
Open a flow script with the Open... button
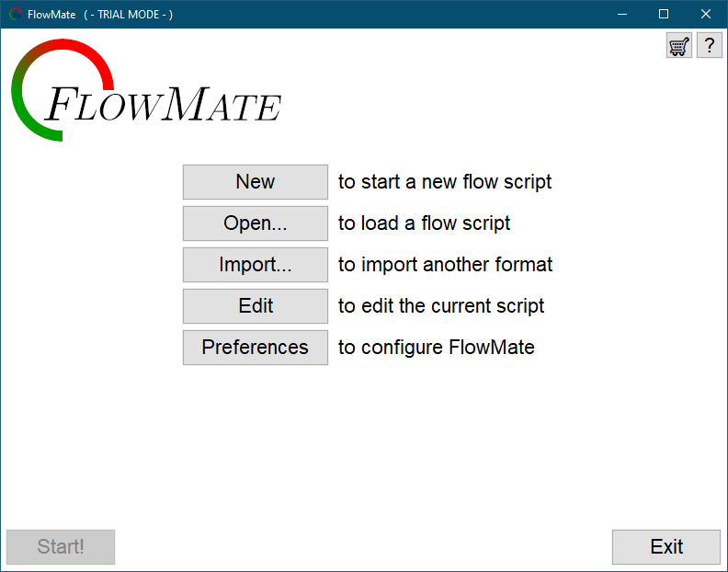coord(255,223)
